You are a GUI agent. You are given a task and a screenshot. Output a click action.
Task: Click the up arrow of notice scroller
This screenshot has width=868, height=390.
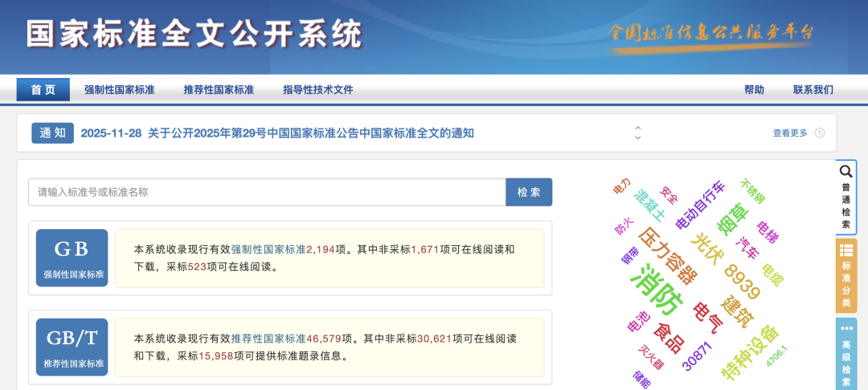[637, 128]
